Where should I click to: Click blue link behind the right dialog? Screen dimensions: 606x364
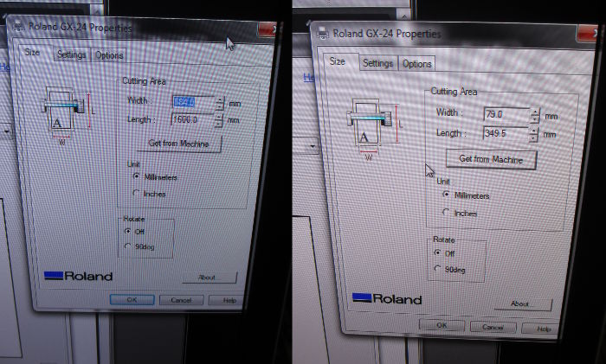click(309, 77)
